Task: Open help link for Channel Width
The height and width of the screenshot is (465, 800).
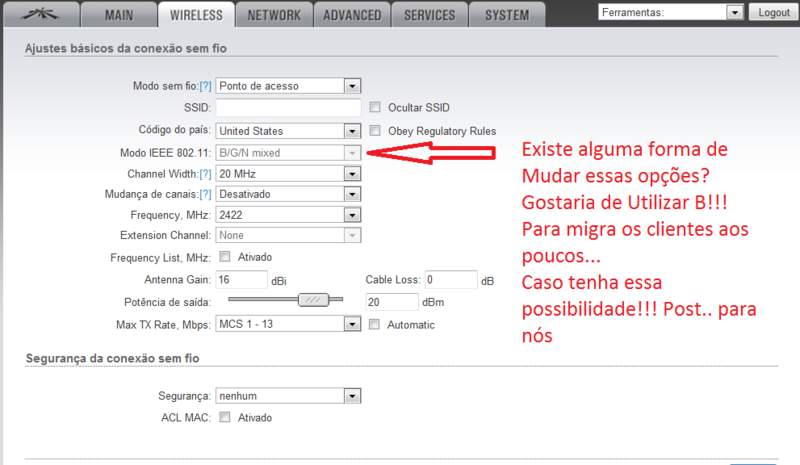Action: tap(205, 174)
